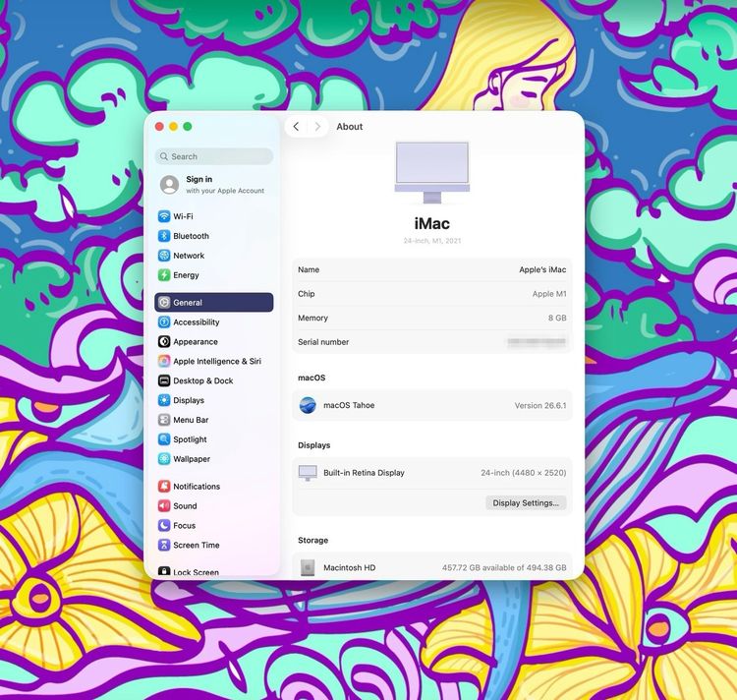Screen dimensions: 737x700
Task: Click the Appearance sidebar icon
Action: (x=163, y=342)
